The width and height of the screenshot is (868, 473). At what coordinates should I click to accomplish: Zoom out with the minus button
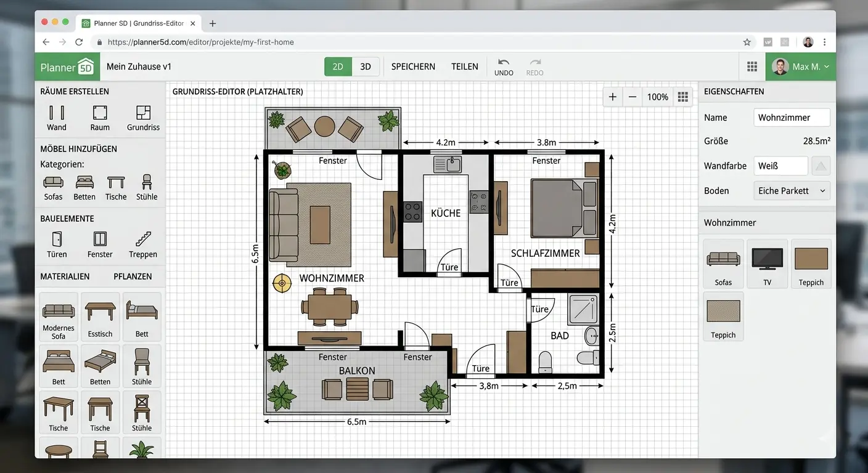[633, 97]
